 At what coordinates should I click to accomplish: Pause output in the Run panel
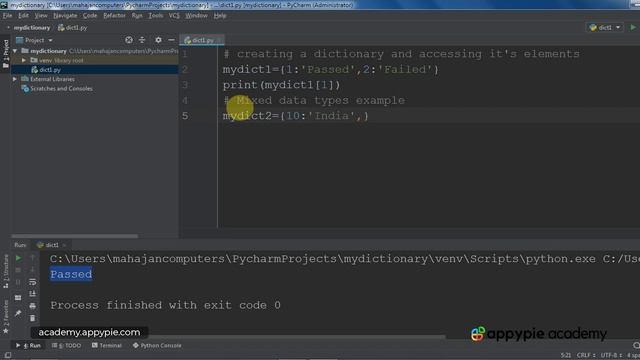18,282
